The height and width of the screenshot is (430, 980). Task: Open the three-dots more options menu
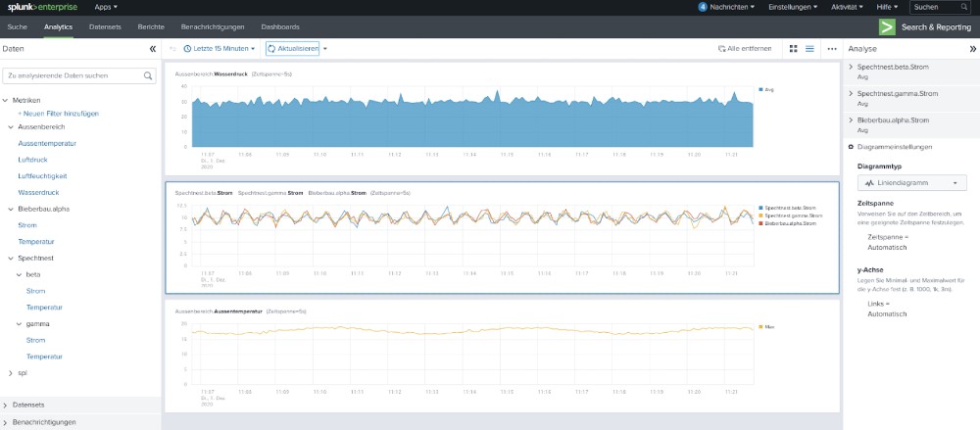[832, 49]
